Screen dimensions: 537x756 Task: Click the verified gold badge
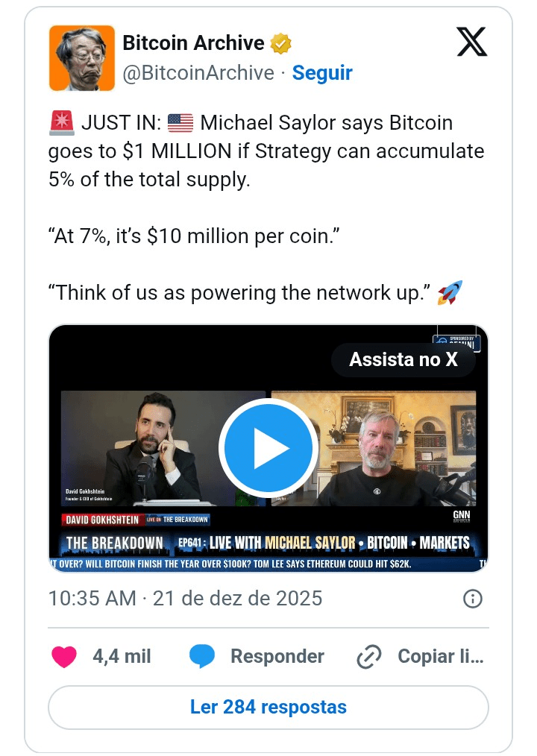click(x=280, y=43)
